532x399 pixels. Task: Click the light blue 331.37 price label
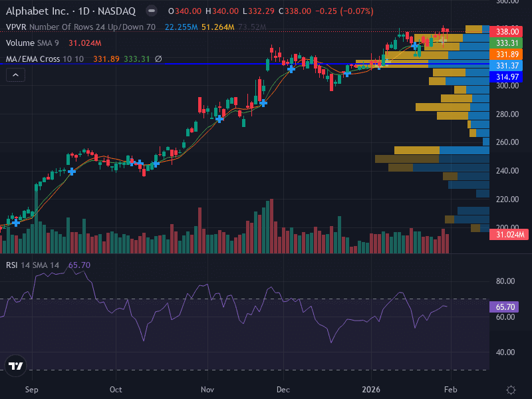[x=507, y=65]
